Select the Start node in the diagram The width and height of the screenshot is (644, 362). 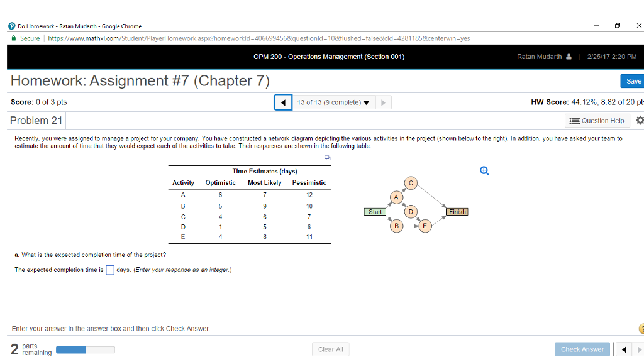coord(375,212)
